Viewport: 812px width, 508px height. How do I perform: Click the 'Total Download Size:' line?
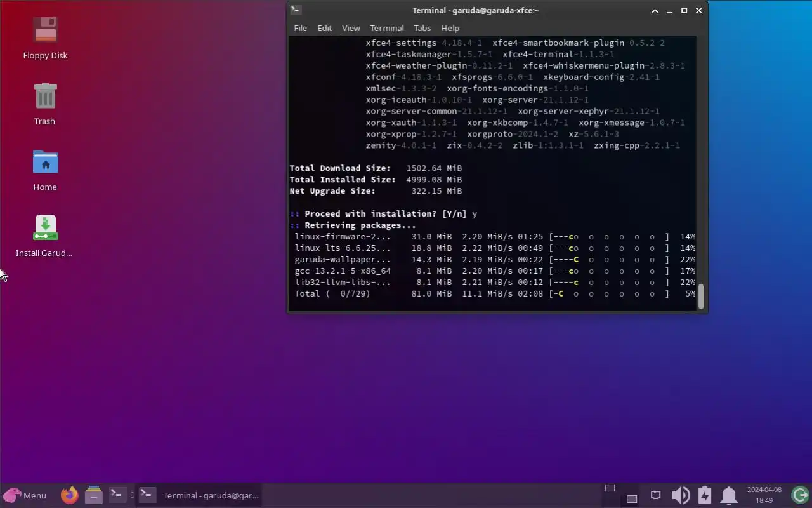click(376, 168)
